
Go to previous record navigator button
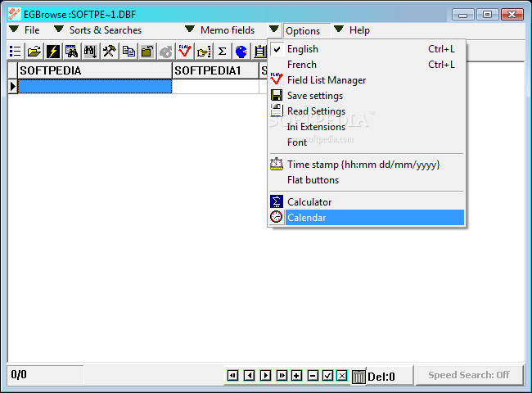click(250, 375)
